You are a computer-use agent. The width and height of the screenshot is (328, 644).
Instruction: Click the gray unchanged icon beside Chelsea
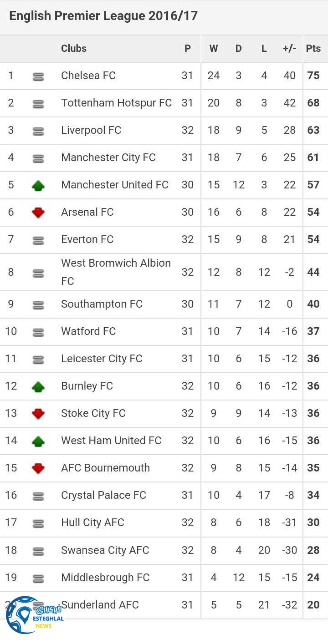[x=38, y=76]
